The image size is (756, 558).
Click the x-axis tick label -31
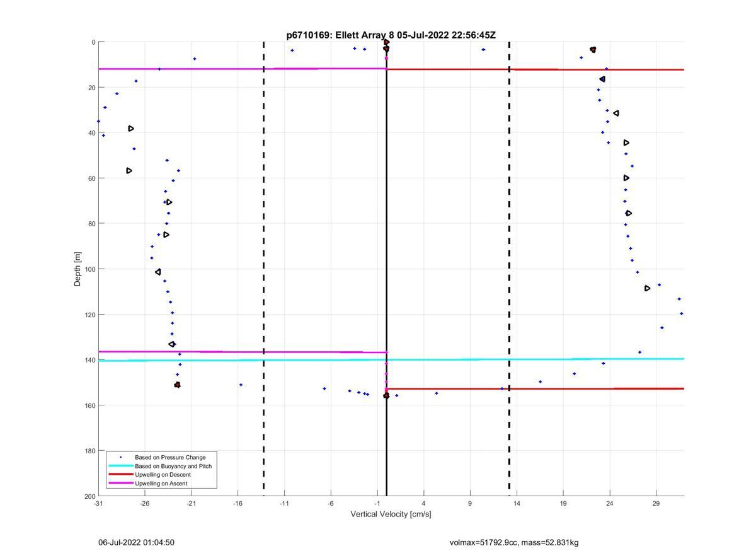point(98,503)
